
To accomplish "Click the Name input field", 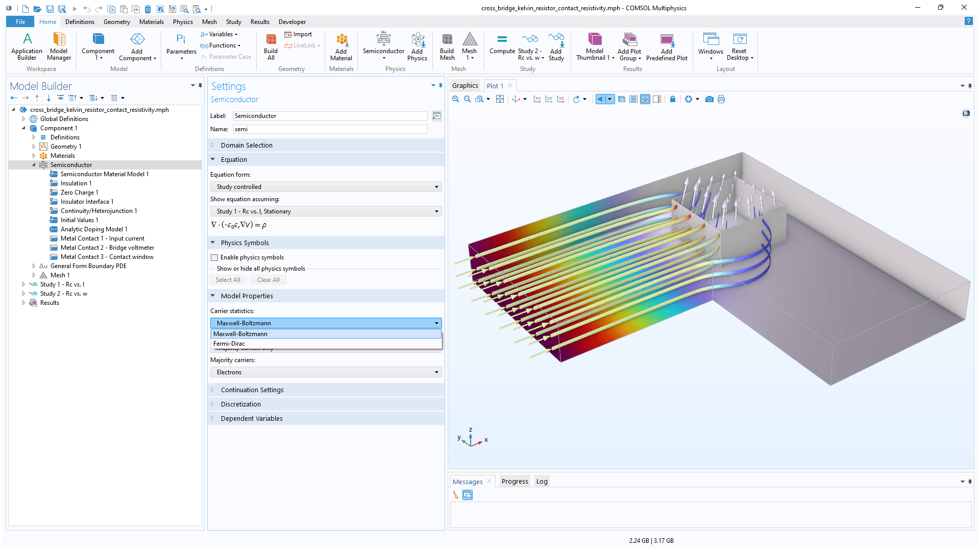I will click(330, 129).
